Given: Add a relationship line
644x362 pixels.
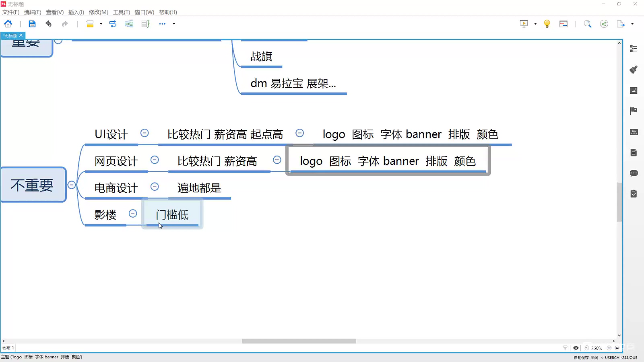Looking at the screenshot, I should [113, 24].
